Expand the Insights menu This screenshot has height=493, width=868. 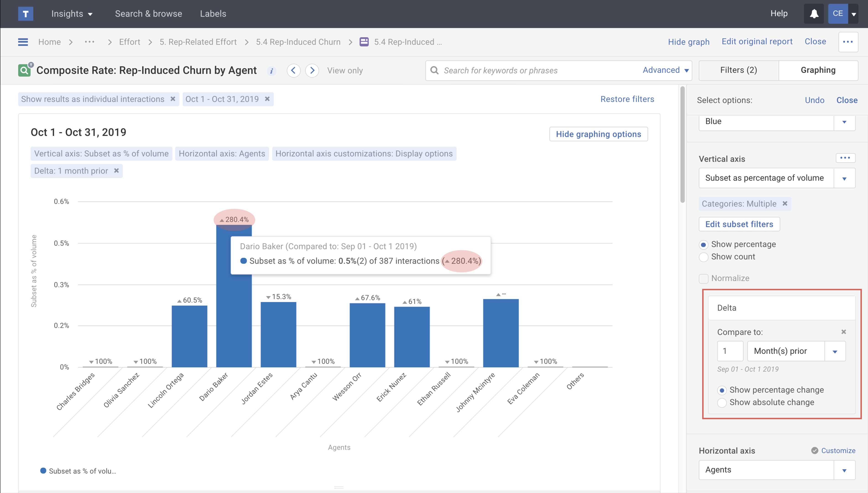(72, 13)
